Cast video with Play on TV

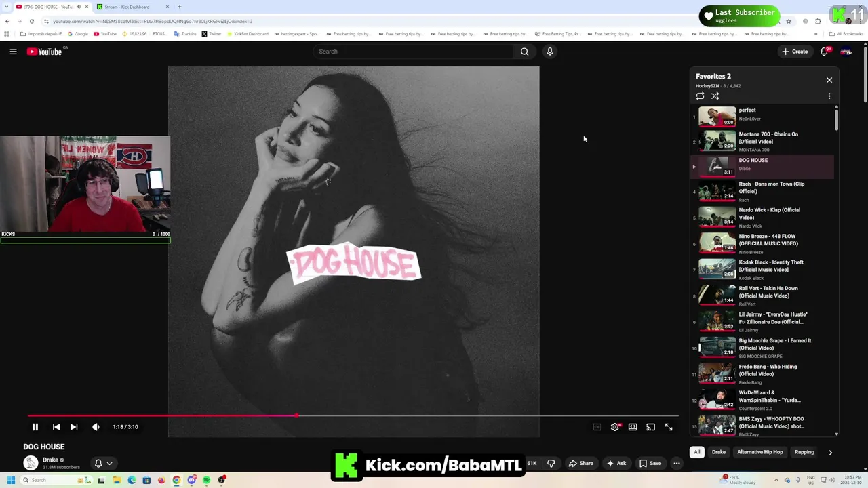coord(651,427)
